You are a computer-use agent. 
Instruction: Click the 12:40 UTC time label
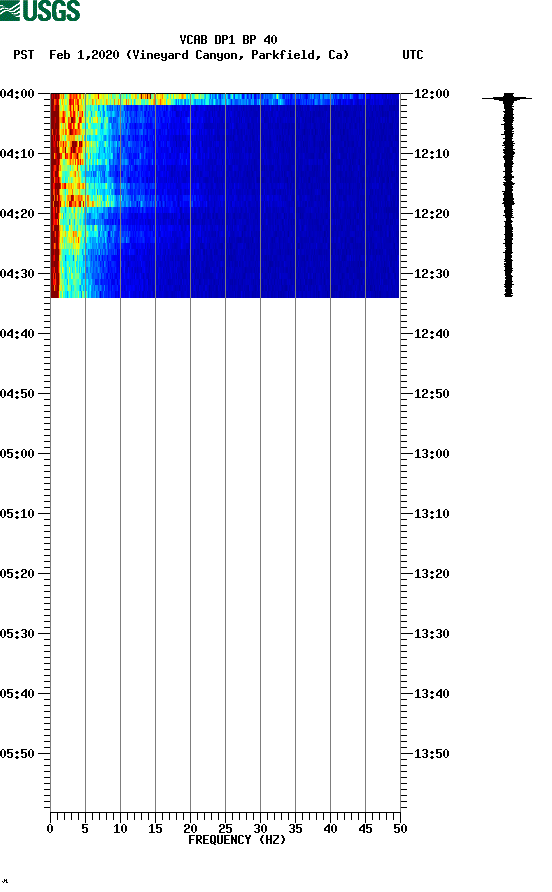pyautogui.click(x=431, y=334)
